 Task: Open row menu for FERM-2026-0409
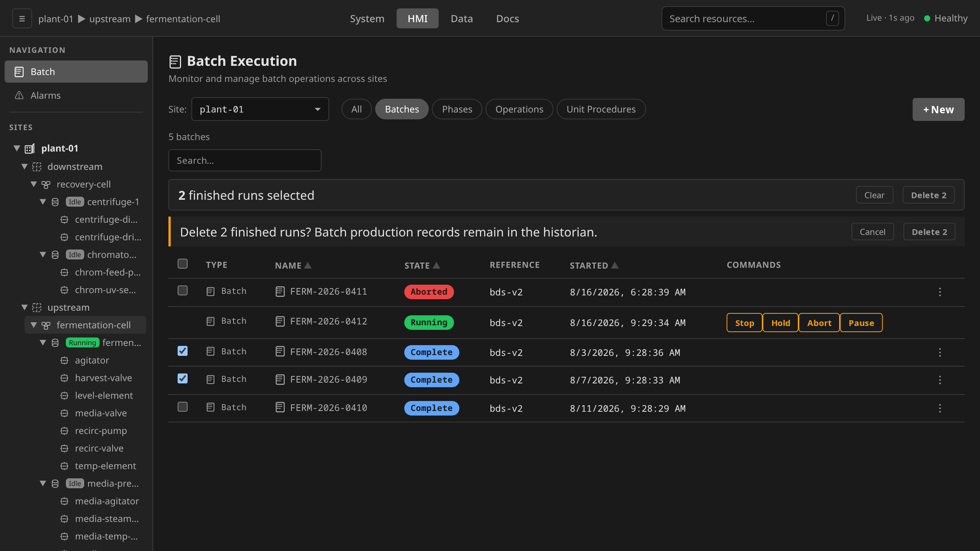(940, 380)
